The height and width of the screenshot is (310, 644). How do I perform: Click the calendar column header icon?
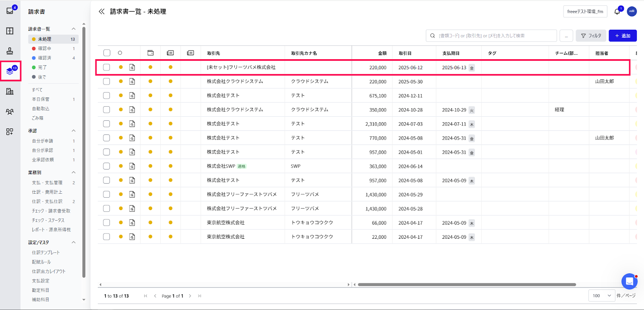pyautogui.click(x=151, y=53)
